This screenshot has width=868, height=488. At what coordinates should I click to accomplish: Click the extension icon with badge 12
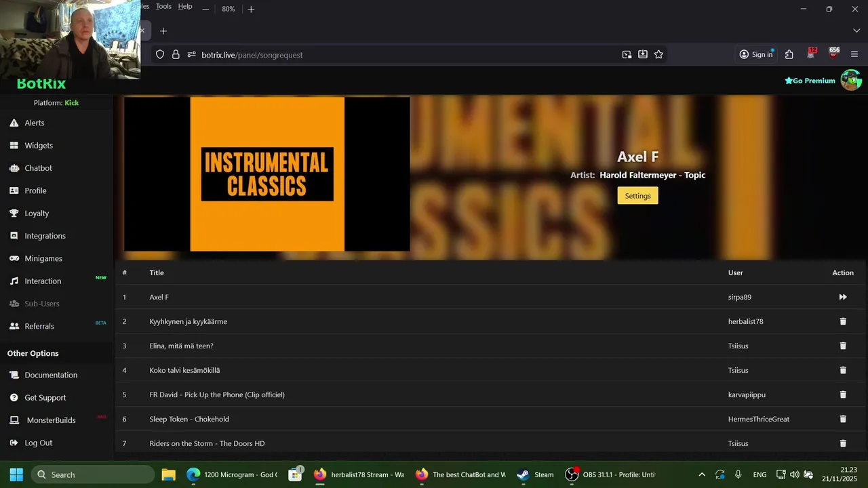pos(812,54)
